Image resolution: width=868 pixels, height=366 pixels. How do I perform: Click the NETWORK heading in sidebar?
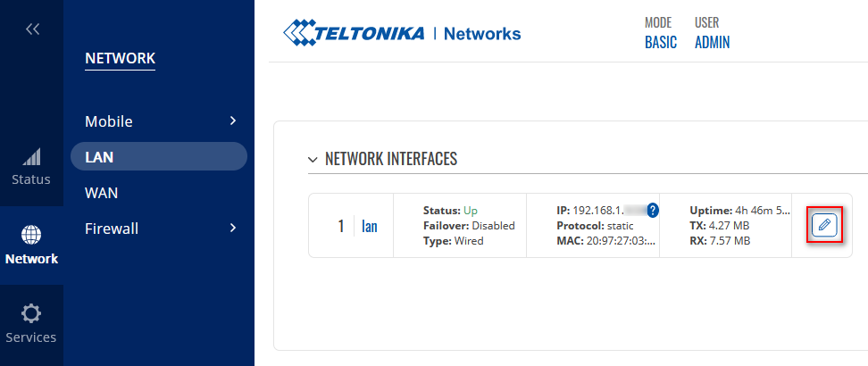[x=120, y=59]
